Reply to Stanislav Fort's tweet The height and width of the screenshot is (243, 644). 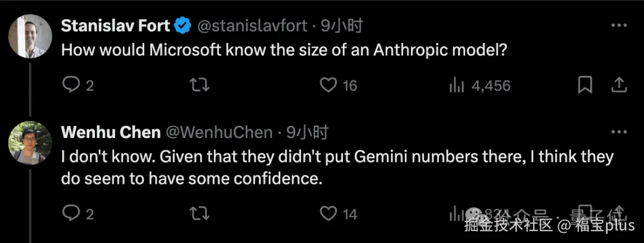click(x=72, y=85)
